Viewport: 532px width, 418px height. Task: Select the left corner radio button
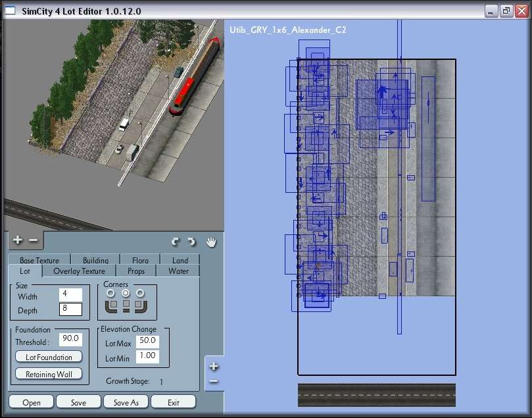click(110, 293)
